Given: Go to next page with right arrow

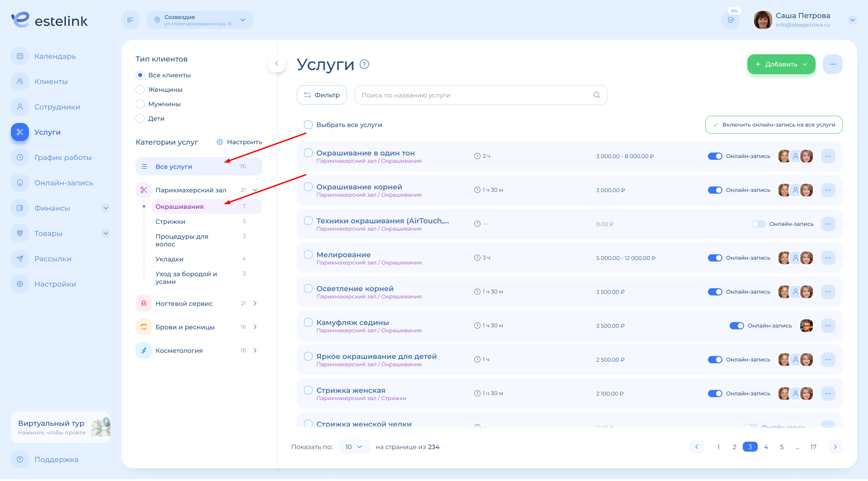Looking at the screenshot, I should (835, 447).
